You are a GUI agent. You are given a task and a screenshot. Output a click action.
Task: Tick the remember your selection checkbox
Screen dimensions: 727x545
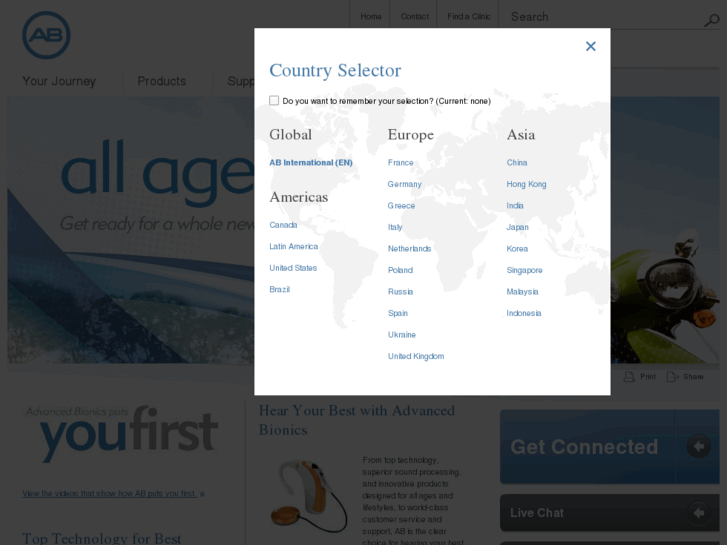coord(274,101)
